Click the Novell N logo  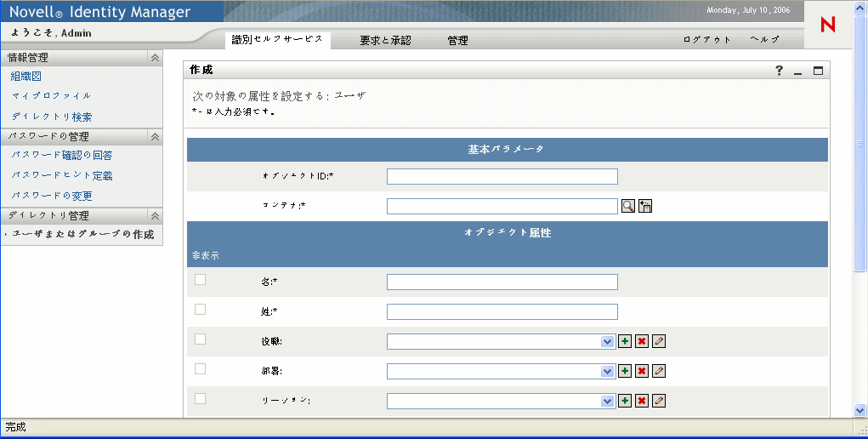827,25
